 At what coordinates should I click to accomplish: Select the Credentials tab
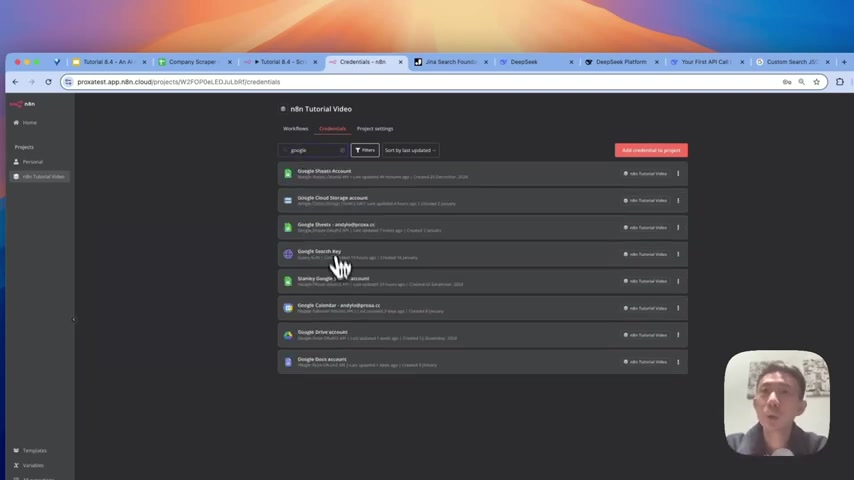tap(332, 129)
